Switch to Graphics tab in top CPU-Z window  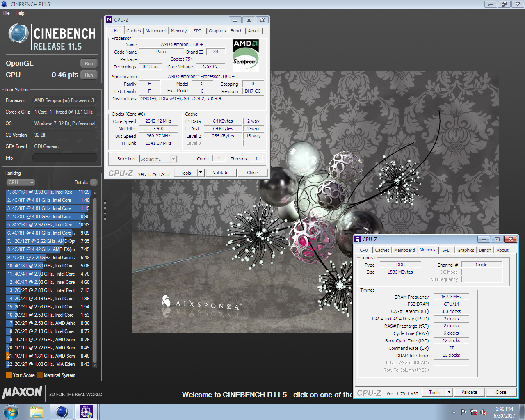tap(217, 31)
